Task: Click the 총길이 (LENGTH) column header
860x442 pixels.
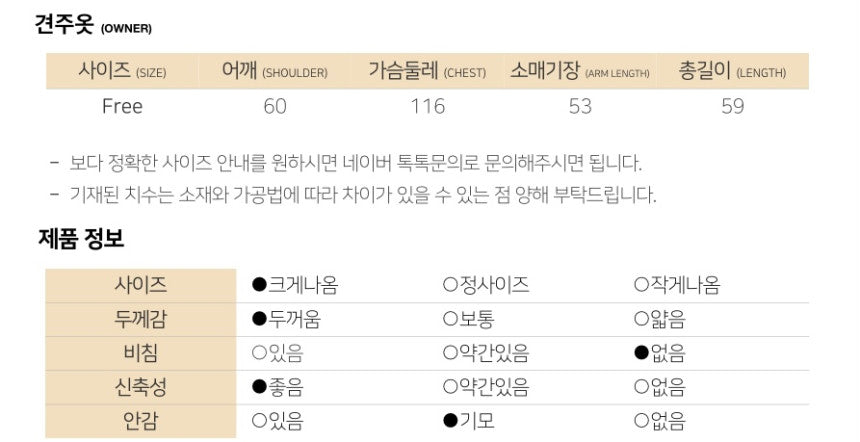Action: click(732, 71)
